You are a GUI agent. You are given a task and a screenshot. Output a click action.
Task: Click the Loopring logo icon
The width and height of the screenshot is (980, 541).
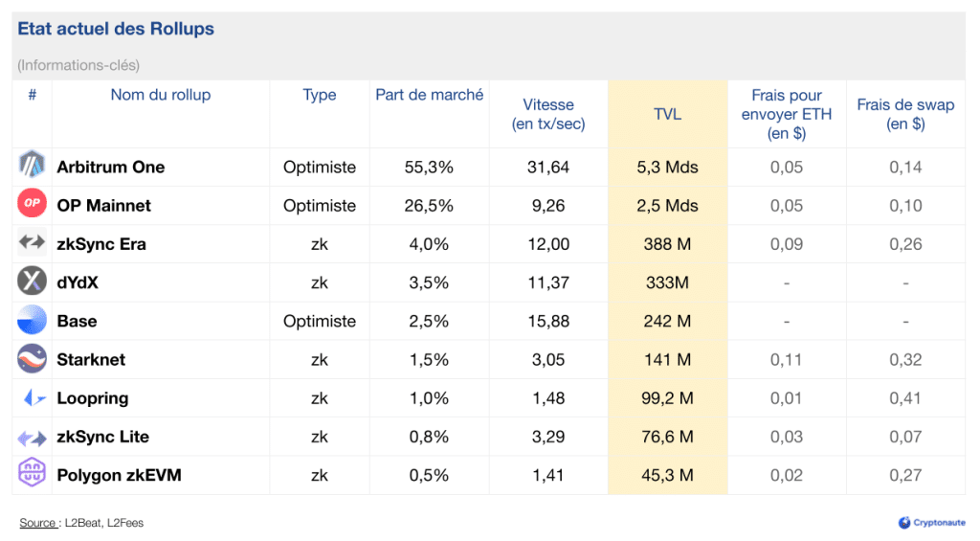(x=33, y=397)
